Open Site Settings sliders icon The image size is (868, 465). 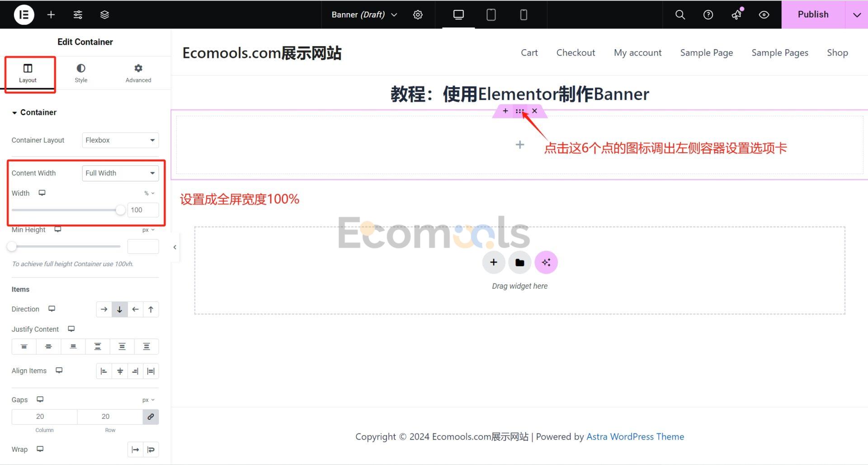[78, 14]
